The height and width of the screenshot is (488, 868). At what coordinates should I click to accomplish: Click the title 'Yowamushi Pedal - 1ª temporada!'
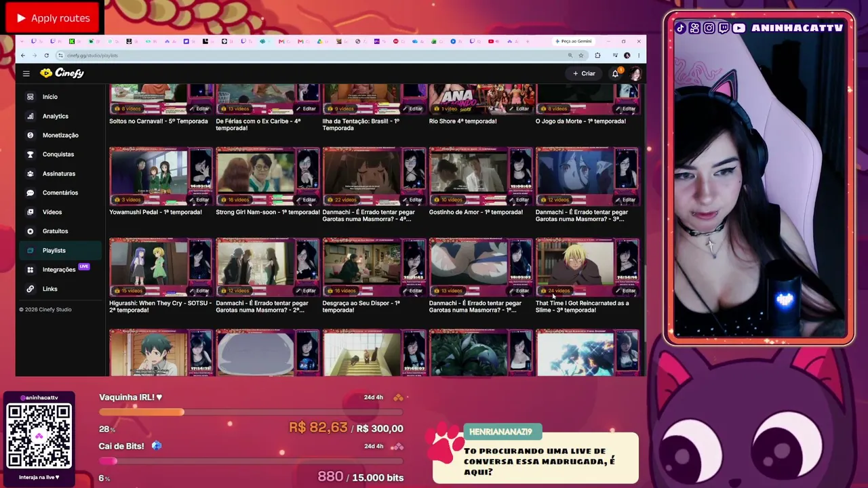(x=155, y=212)
